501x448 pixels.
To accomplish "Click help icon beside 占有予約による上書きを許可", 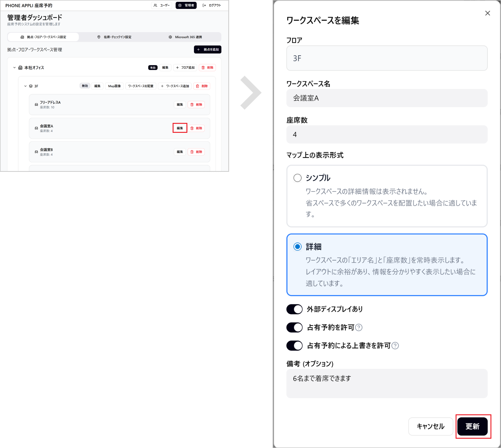I will [x=395, y=346].
